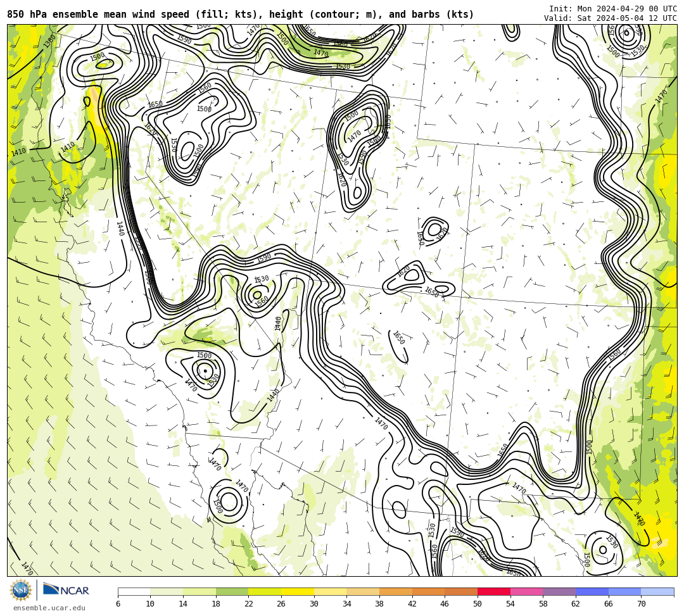Select the light orange 34–38 kts colorbar segment
Image resolution: width=684 pixels, height=616 pixels.
[x=363, y=591]
